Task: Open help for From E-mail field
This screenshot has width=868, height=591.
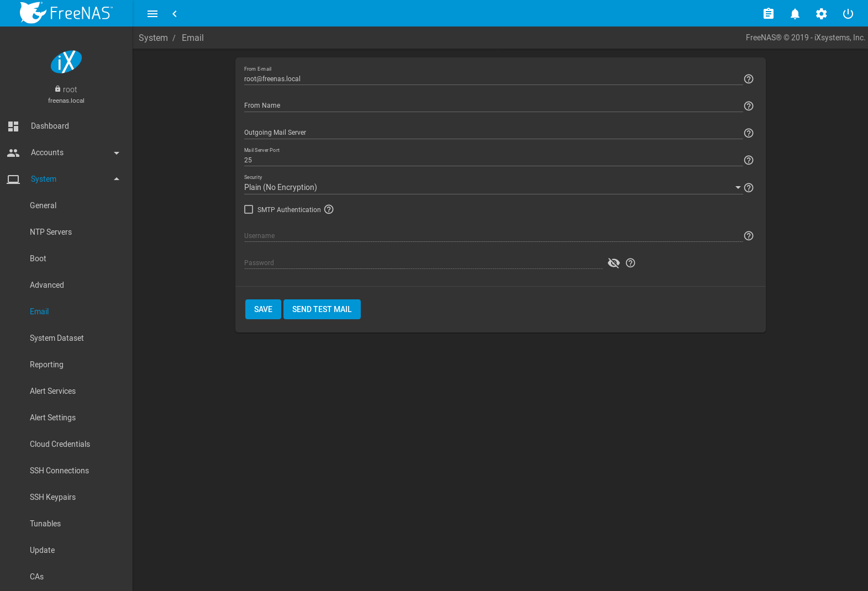Action: click(749, 79)
